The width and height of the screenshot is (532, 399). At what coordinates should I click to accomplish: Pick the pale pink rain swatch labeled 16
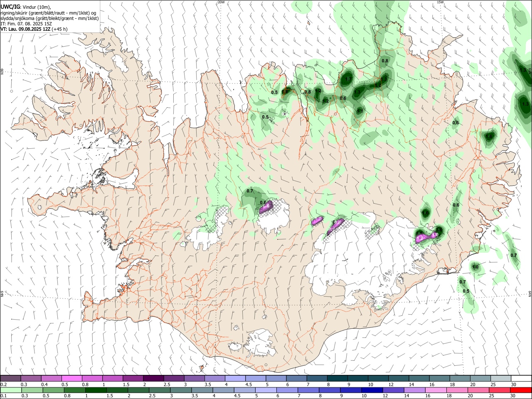pyautogui.click(x=436, y=390)
